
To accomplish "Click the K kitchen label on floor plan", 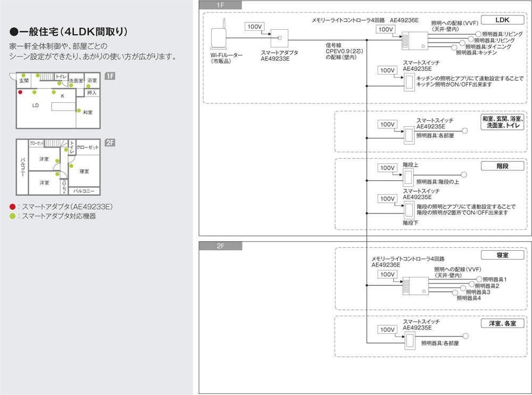I will click(62, 96).
